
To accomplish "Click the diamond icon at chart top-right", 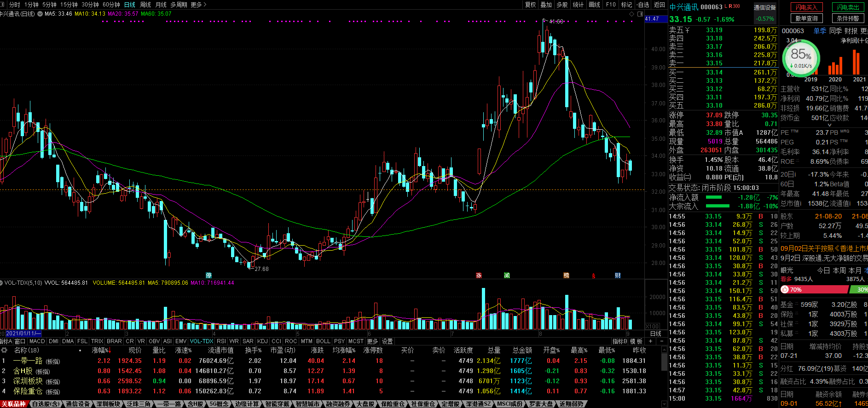I will [631, 14].
